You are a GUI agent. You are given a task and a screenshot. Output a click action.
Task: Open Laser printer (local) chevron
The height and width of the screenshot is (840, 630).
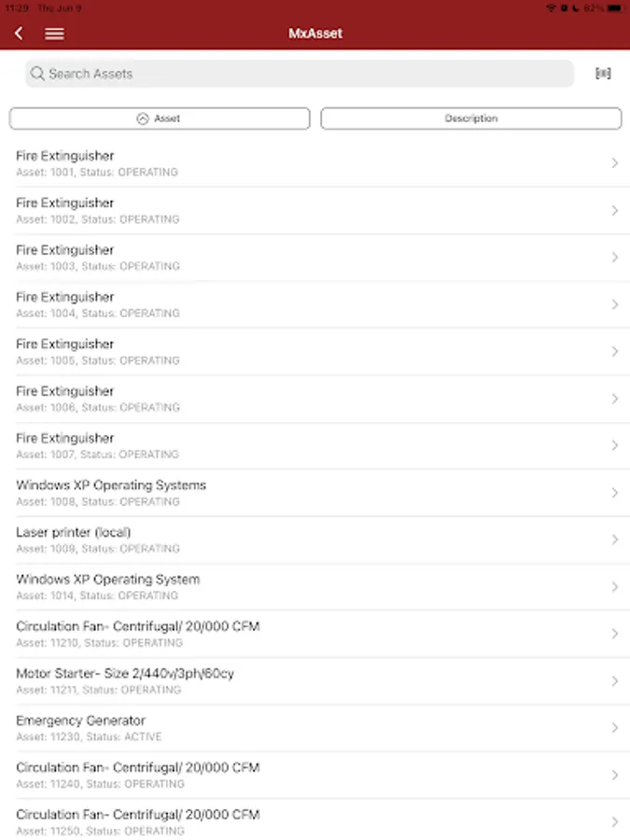pos(614,539)
